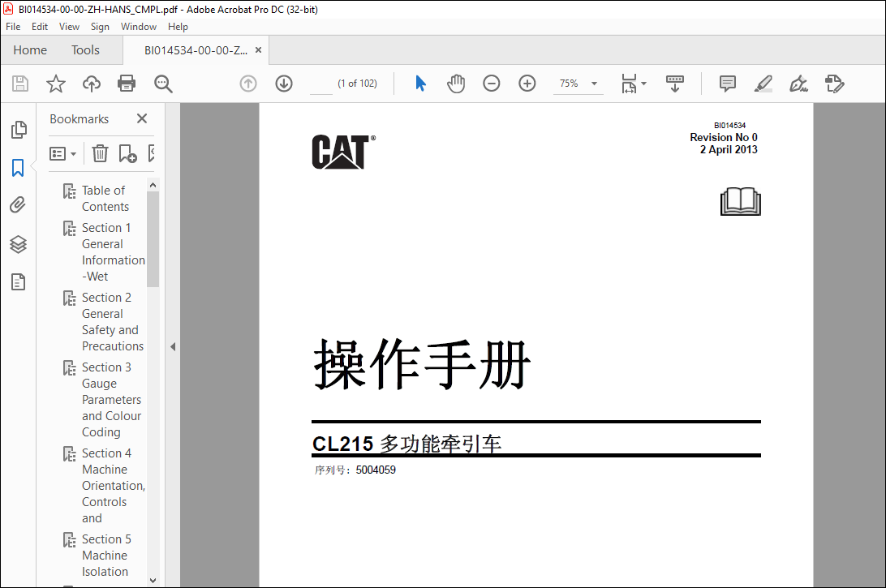Open the attachments paperclip panel
The width and height of the screenshot is (886, 588).
pyautogui.click(x=18, y=204)
